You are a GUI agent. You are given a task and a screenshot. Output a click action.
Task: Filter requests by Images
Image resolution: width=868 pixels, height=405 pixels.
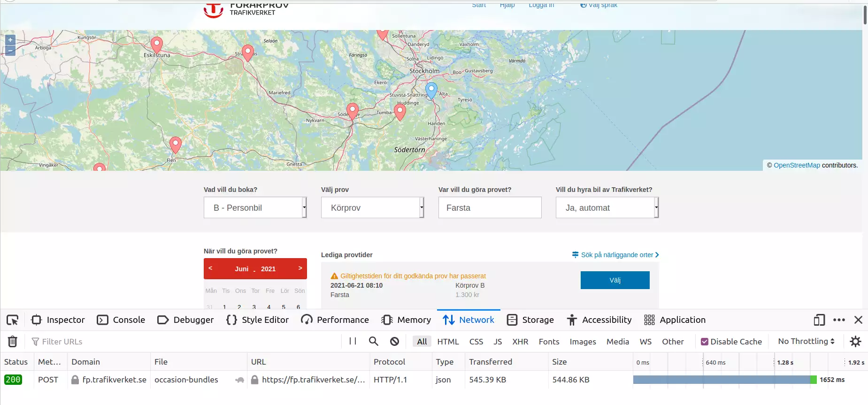tap(583, 342)
